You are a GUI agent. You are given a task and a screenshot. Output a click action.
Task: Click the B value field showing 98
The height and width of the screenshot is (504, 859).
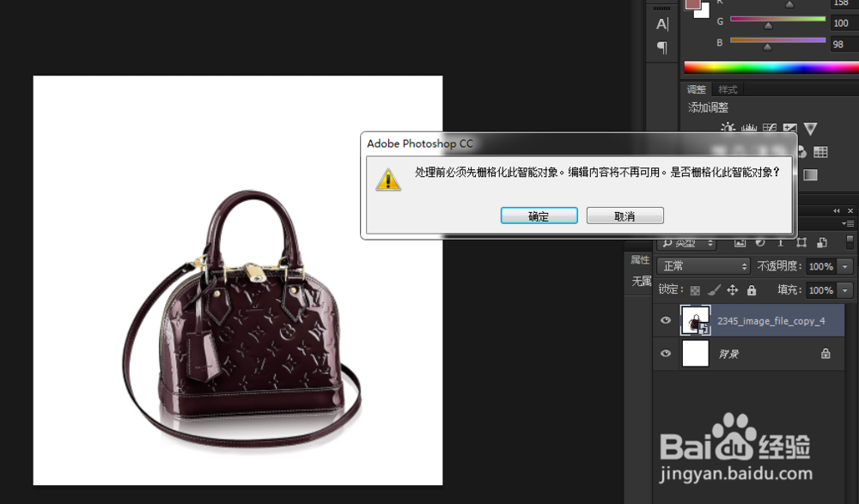[x=844, y=45]
